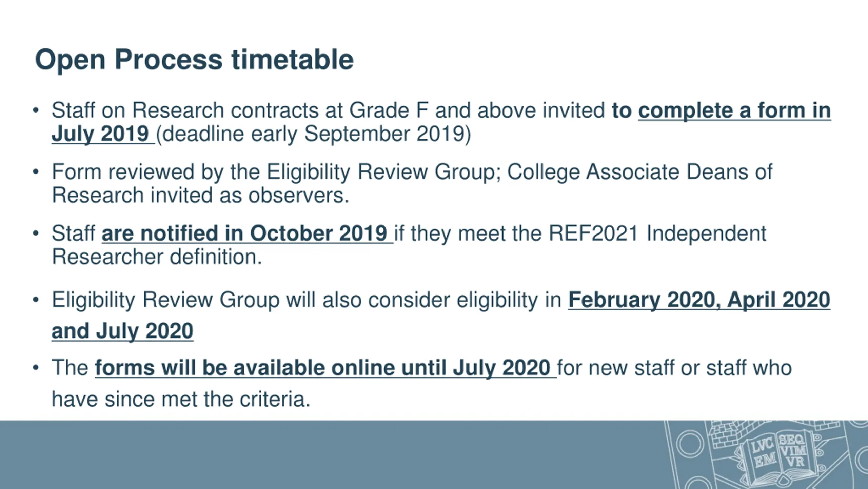Viewport: 868px width, 489px height.
Task: Click the 'Research invited as observers.' line
Action: (x=200, y=196)
